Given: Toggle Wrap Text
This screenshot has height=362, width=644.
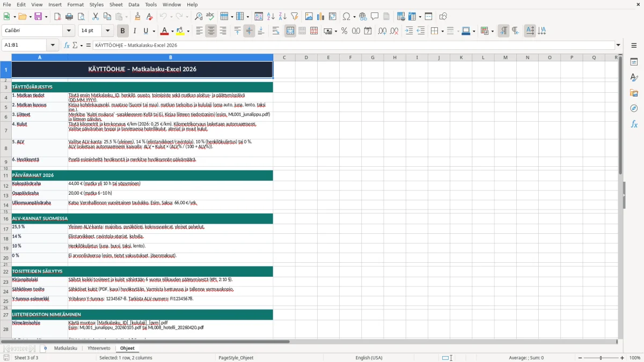Looking at the screenshot, I should (275, 31).
